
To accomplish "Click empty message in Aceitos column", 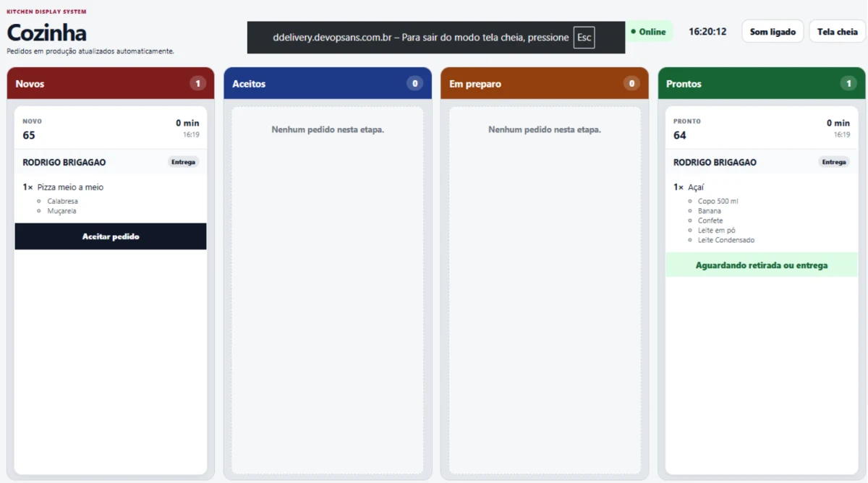I will (x=328, y=129).
